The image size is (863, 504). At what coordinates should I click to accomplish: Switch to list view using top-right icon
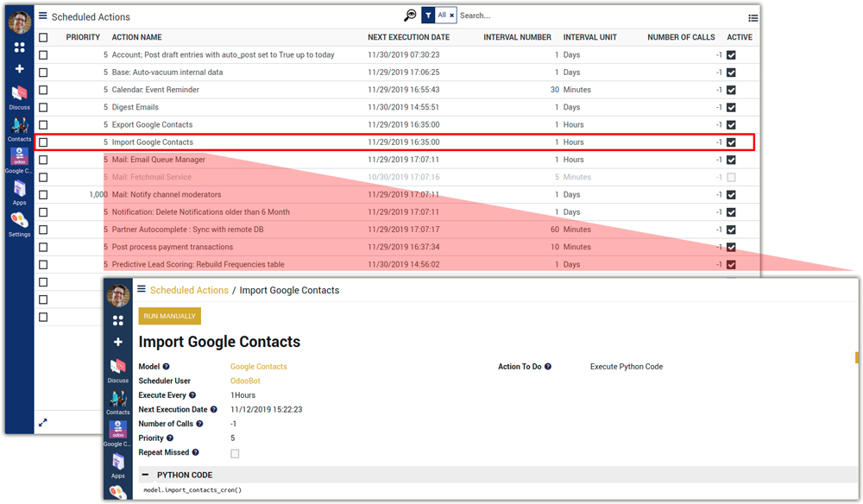[753, 17]
